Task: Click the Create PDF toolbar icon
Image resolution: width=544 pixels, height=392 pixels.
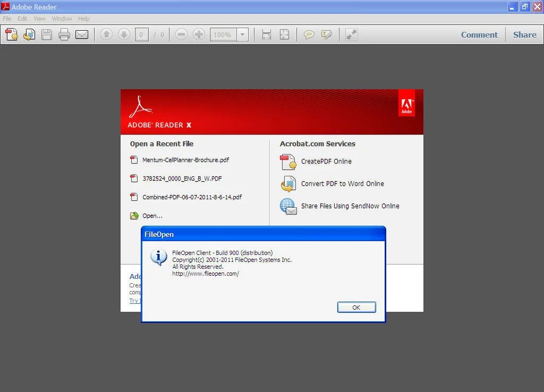Action: (x=12, y=35)
